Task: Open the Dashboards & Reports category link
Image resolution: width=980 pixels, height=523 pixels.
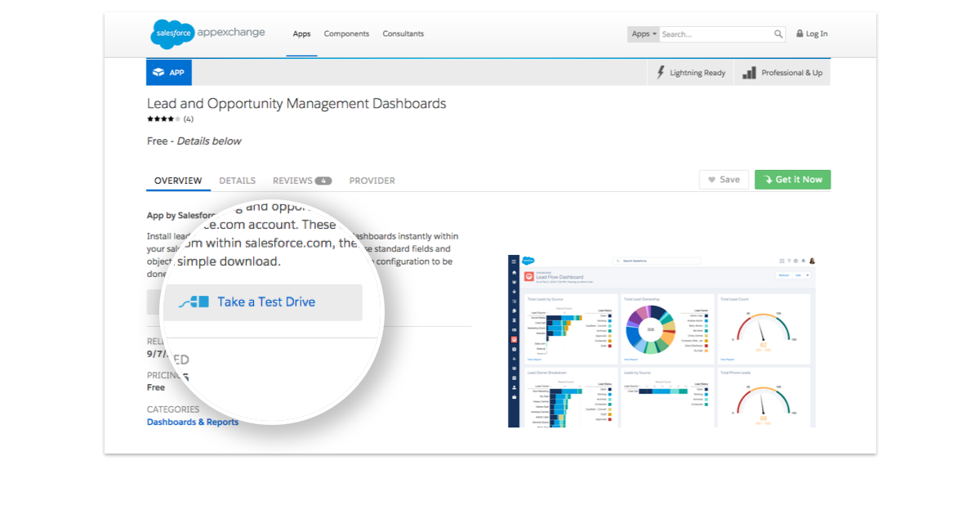Action: pos(193,422)
